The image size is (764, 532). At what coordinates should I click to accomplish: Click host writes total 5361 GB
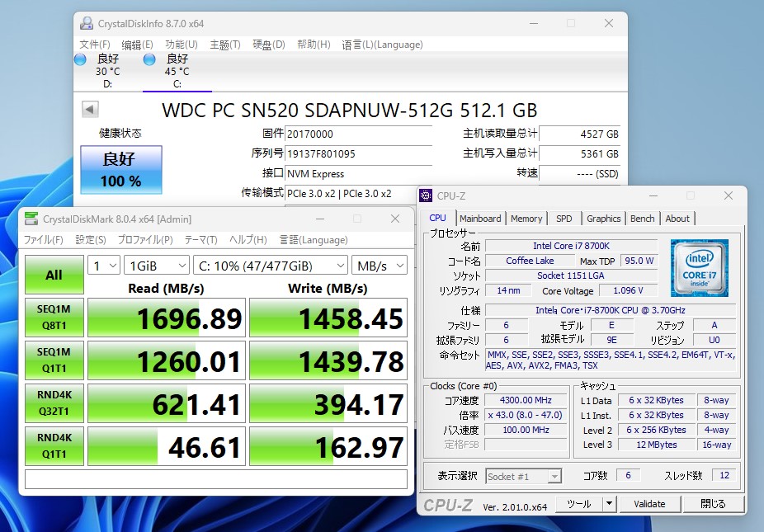tap(580, 154)
